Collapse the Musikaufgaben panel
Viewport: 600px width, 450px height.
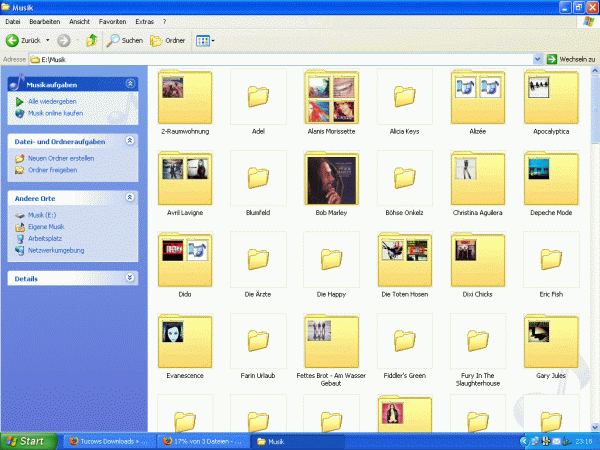pyautogui.click(x=130, y=83)
